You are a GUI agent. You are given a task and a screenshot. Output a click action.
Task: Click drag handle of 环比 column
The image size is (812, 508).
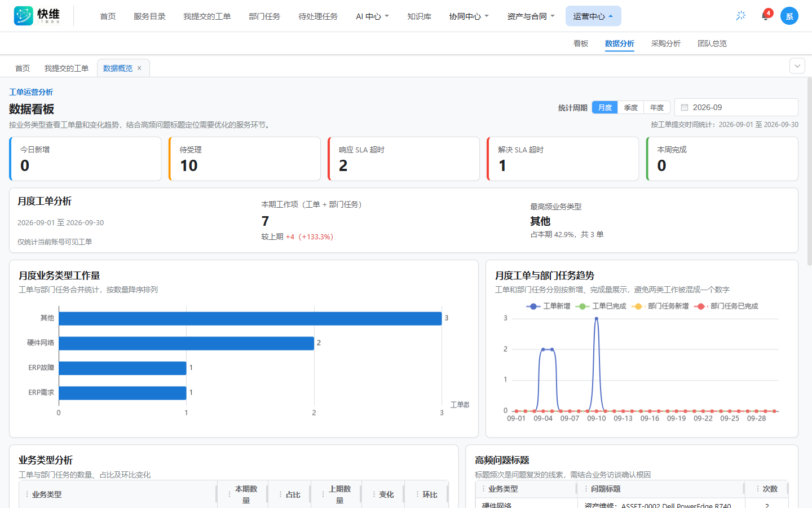[x=417, y=494]
